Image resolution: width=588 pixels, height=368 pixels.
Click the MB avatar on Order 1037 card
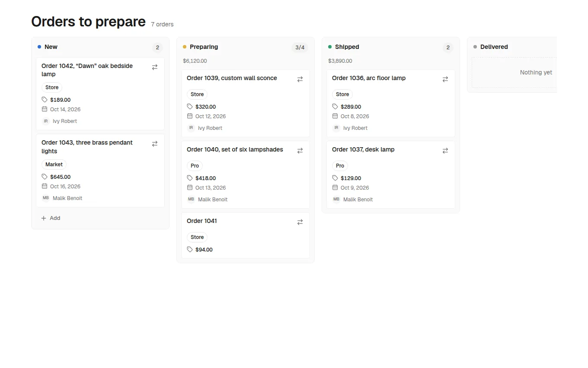point(336,199)
